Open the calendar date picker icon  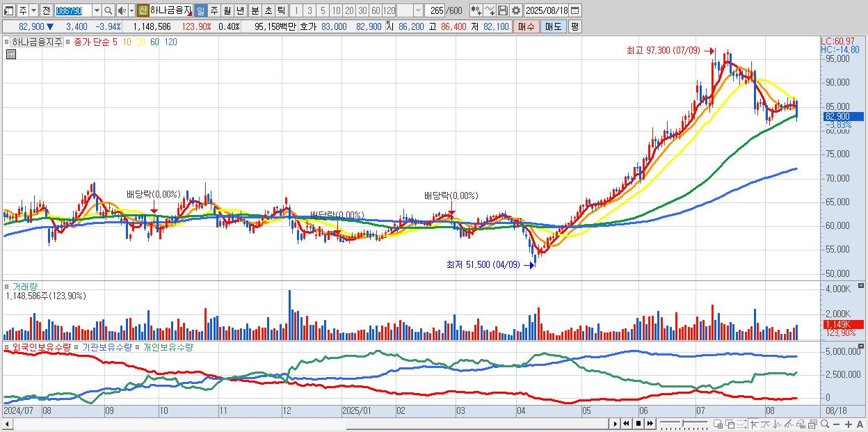point(574,10)
